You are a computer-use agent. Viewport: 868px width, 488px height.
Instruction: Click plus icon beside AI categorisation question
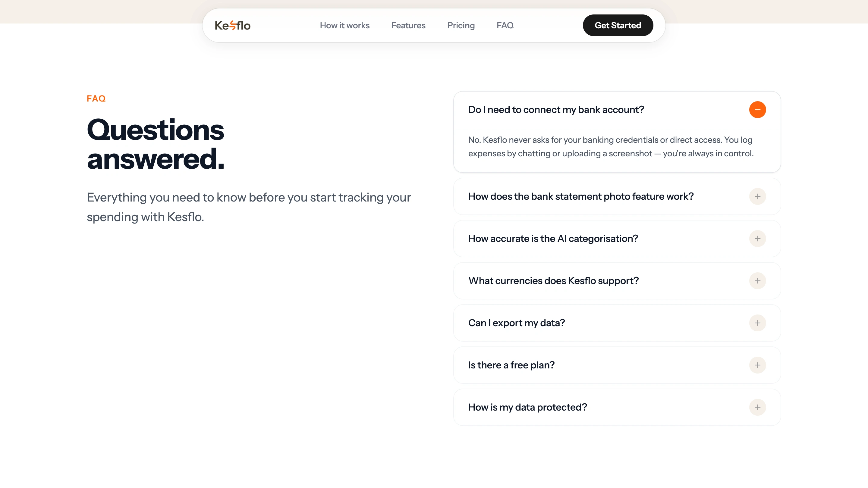click(757, 239)
